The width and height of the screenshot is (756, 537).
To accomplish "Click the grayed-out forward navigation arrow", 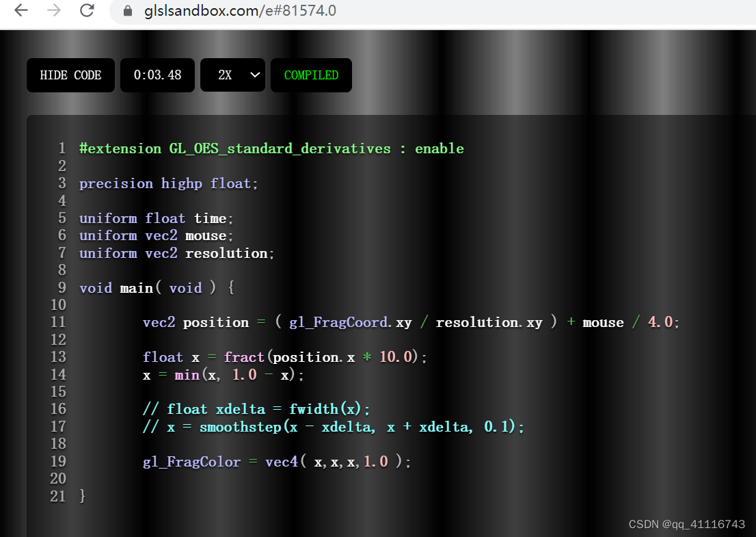I will pyautogui.click(x=53, y=11).
